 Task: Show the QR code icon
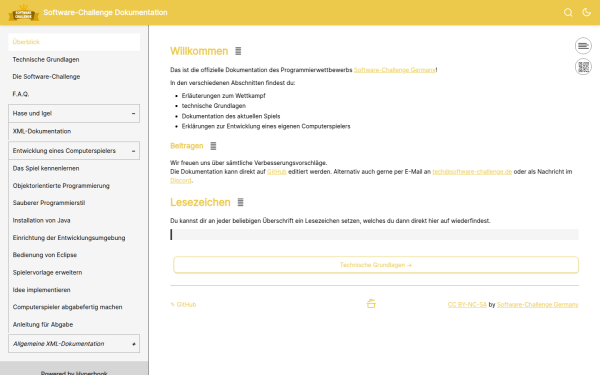[x=583, y=67]
